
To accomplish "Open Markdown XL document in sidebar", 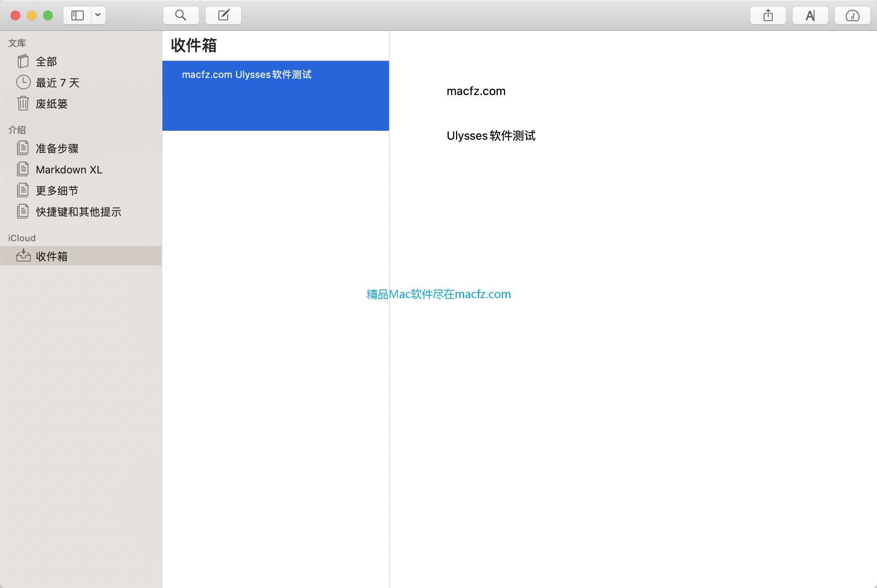I will pyautogui.click(x=69, y=169).
